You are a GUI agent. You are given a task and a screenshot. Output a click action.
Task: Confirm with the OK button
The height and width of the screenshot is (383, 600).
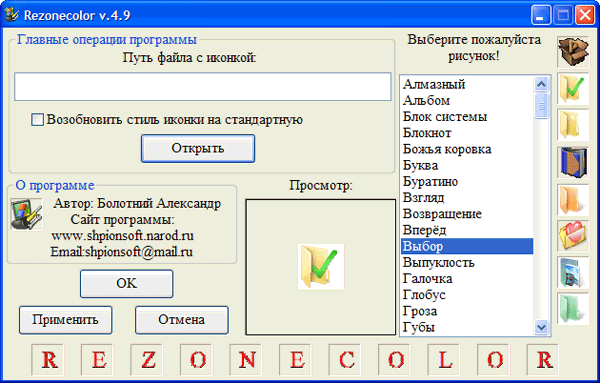(126, 284)
